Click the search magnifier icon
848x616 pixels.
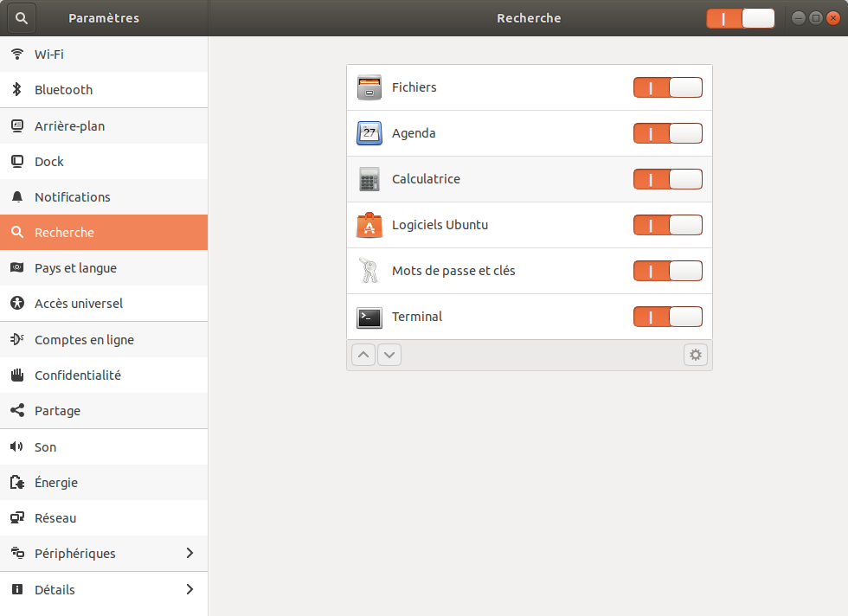(21, 17)
